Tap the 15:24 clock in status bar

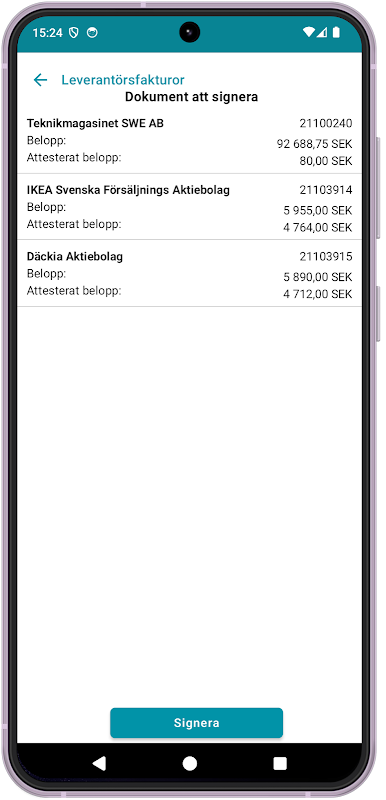pyautogui.click(x=47, y=33)
